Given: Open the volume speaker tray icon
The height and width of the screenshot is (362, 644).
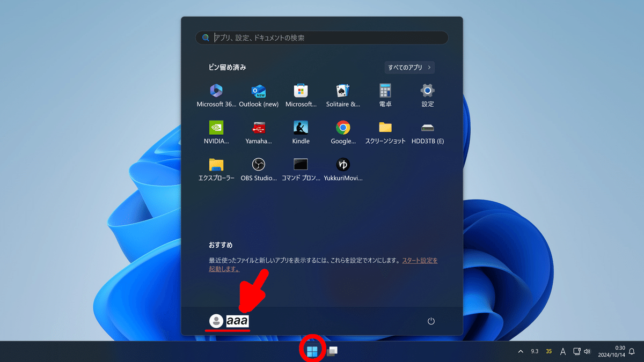Looking at the screenshot, I should pos(587,351).
